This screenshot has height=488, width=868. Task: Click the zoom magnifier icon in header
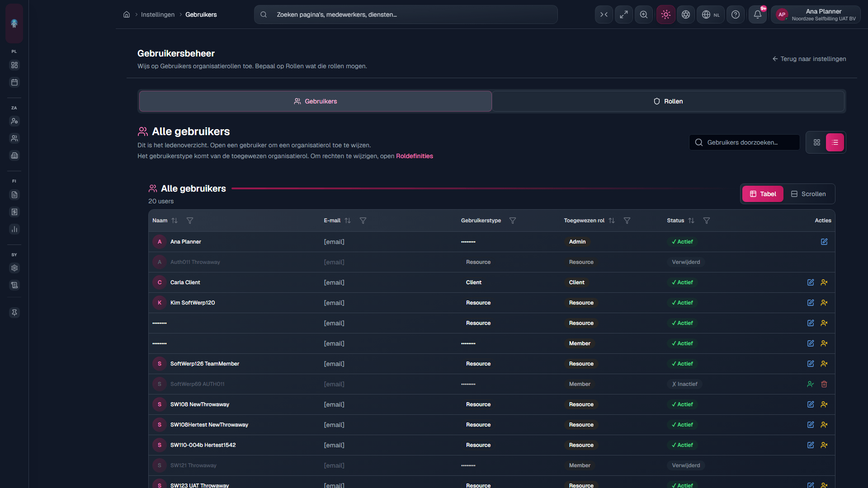644,14
